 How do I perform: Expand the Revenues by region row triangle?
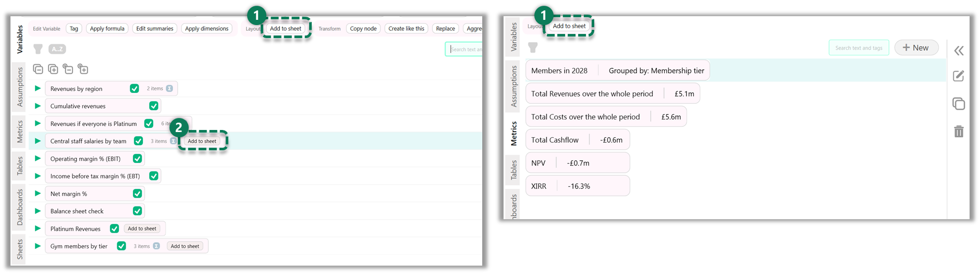click(x=38, y=88)
